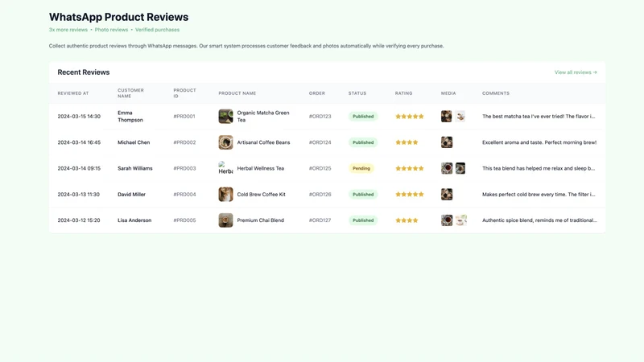
Task: Click the 'Excellent aroma and taste' comment
Action: tap(539, 142)
